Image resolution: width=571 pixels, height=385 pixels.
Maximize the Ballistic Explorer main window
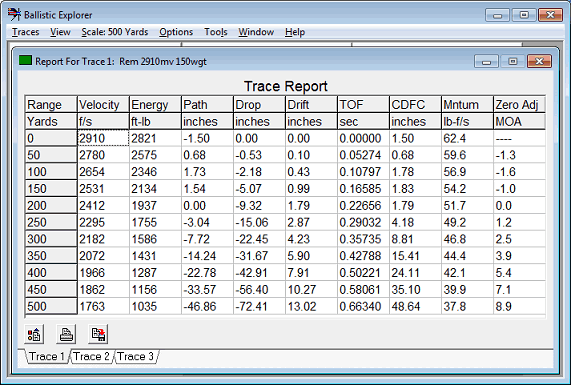(524, 15)
